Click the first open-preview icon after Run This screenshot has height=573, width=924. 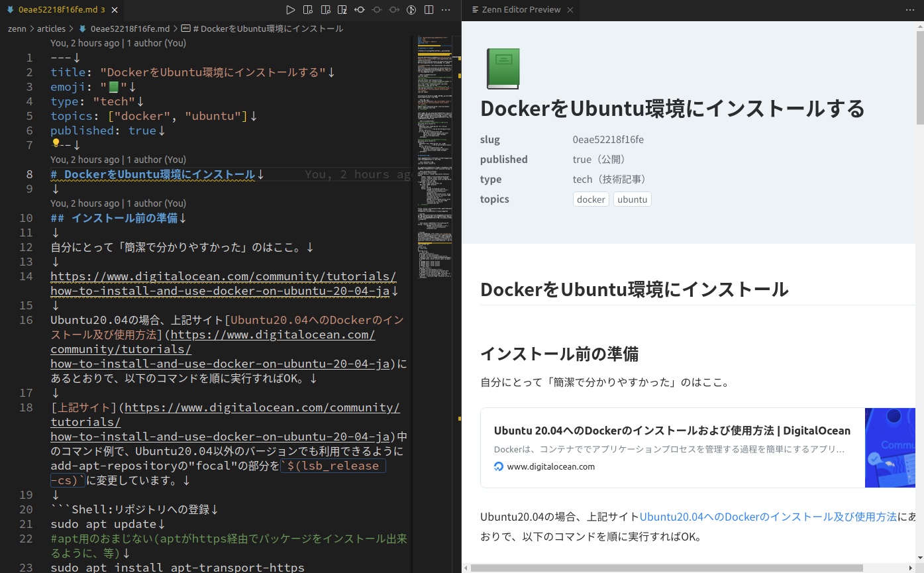[x=307, y=10]
